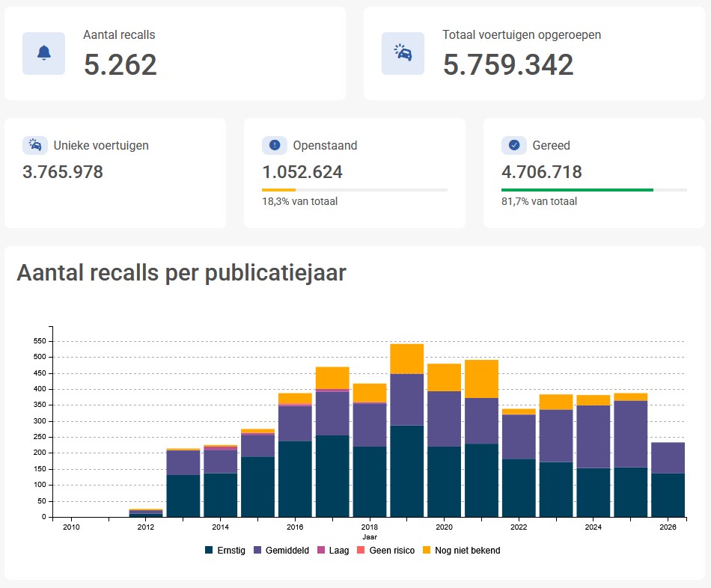Image resolution: width=711 pixels, height=588 pixels.
Task: Click the purple Gemiddeld segment of 2024 bar
Action: coord(593,437)
